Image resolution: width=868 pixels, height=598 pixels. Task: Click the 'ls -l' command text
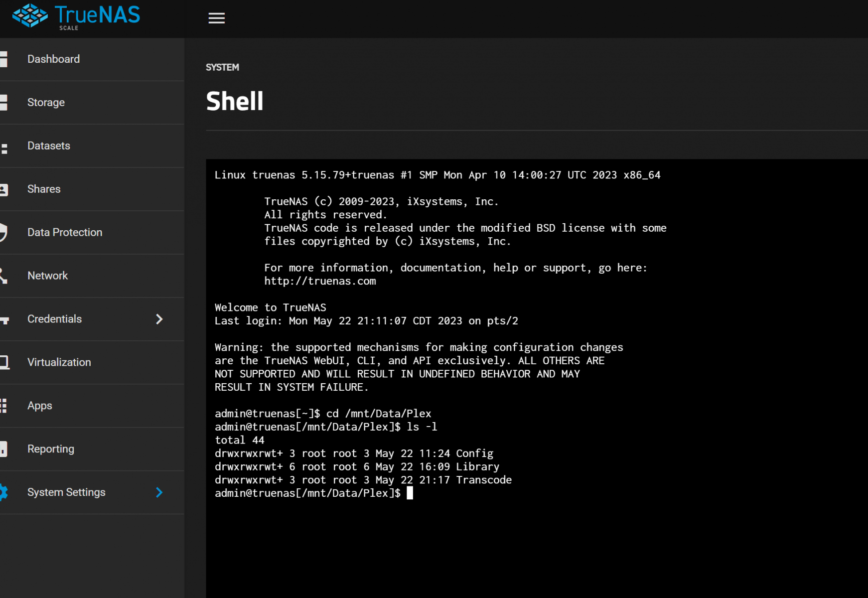(422, 427)
